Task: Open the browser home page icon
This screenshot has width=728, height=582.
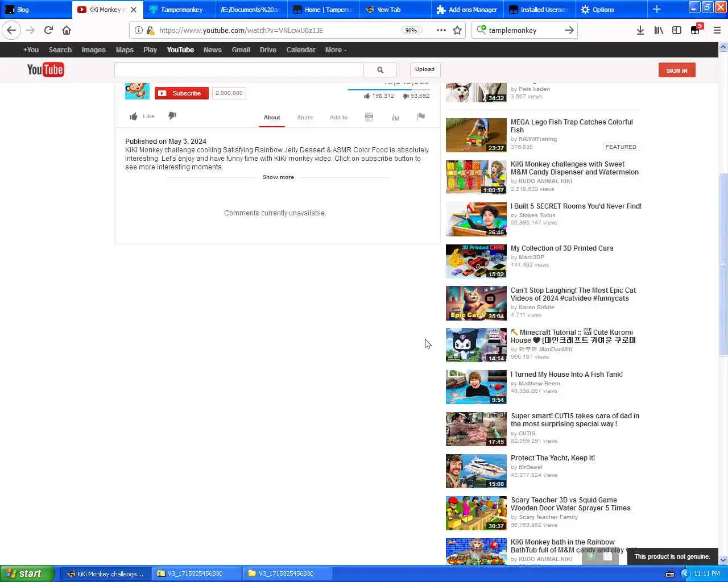Action: [67, 30]
